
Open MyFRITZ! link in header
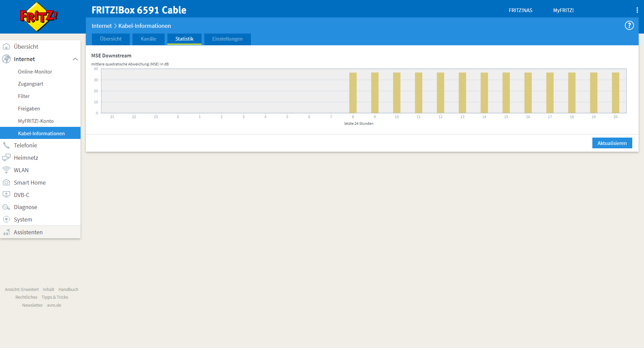pos(563,10)
